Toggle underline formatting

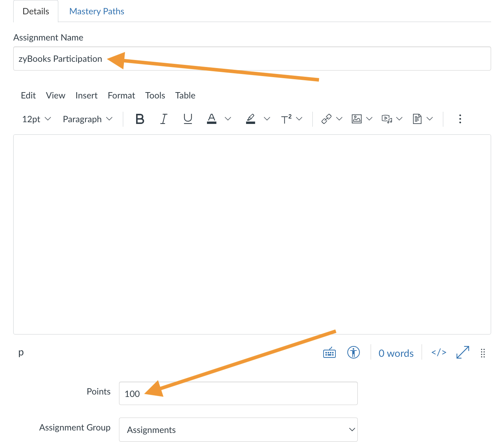click(x=188, y=119)
